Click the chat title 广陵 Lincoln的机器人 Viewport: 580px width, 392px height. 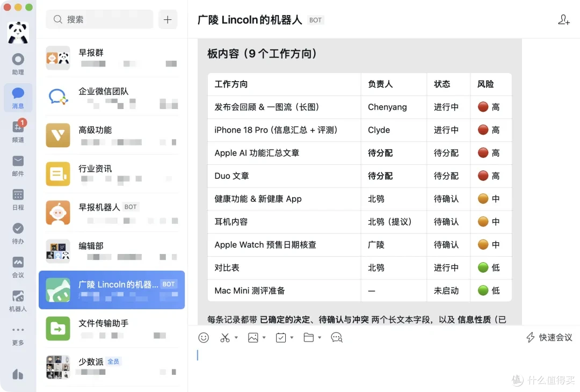(250, 20)
